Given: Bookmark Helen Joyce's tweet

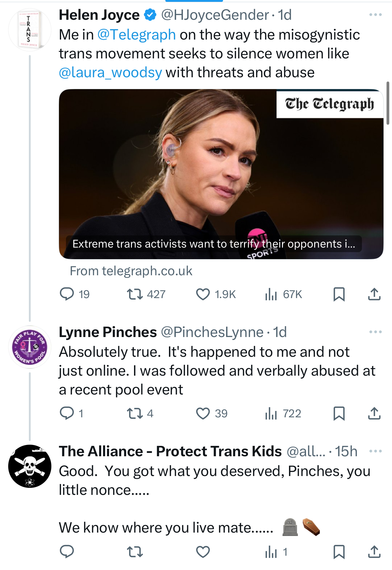Looking at the screenshot, I should [339, 294].
